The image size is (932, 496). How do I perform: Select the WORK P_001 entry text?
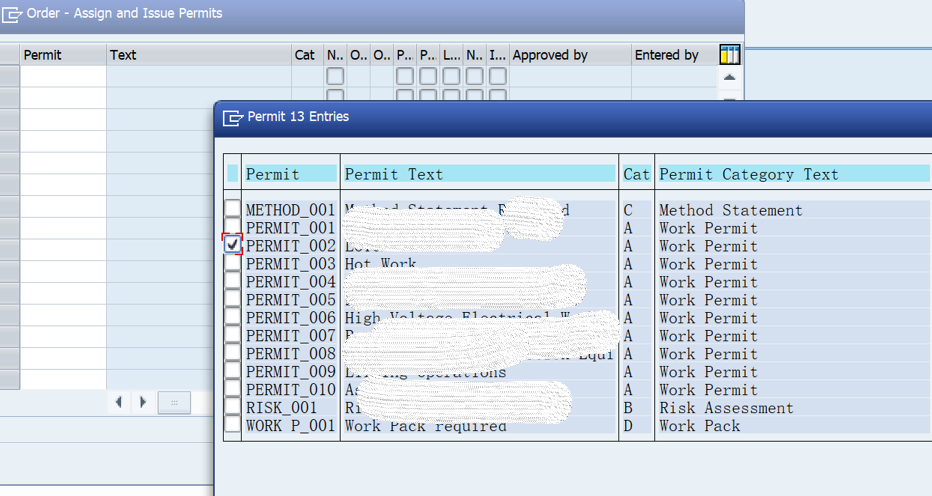pyautogui.click(x=291, y=425)
